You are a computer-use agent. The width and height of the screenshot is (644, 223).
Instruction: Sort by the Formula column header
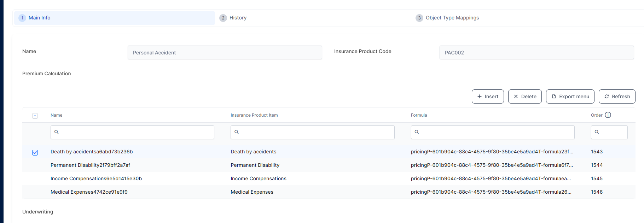point(419,115)
